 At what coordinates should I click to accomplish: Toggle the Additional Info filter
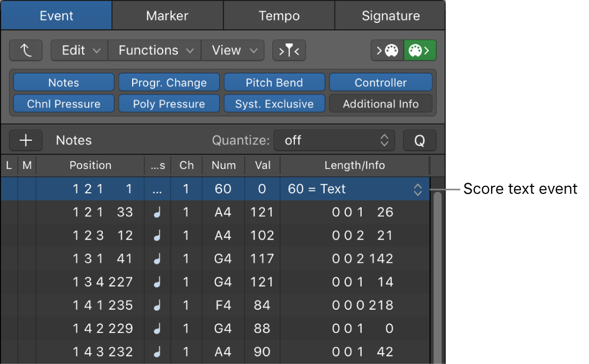(x=381, y=103)
